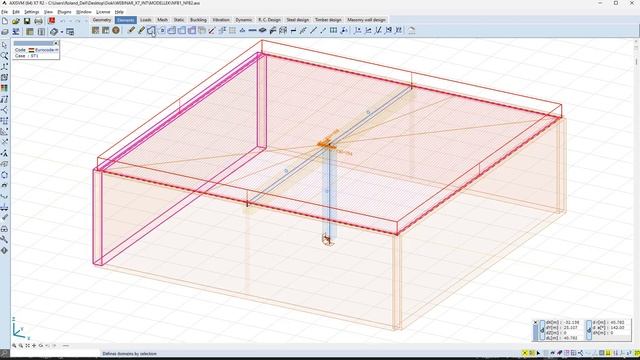The image size is (640, 360).
Task: Click the zoom-out magnifier at bottom left
Action: point(21,346)
